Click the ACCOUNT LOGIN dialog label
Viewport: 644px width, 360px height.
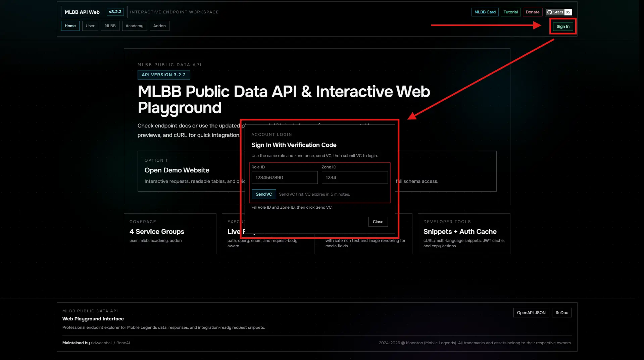(271, 135)
